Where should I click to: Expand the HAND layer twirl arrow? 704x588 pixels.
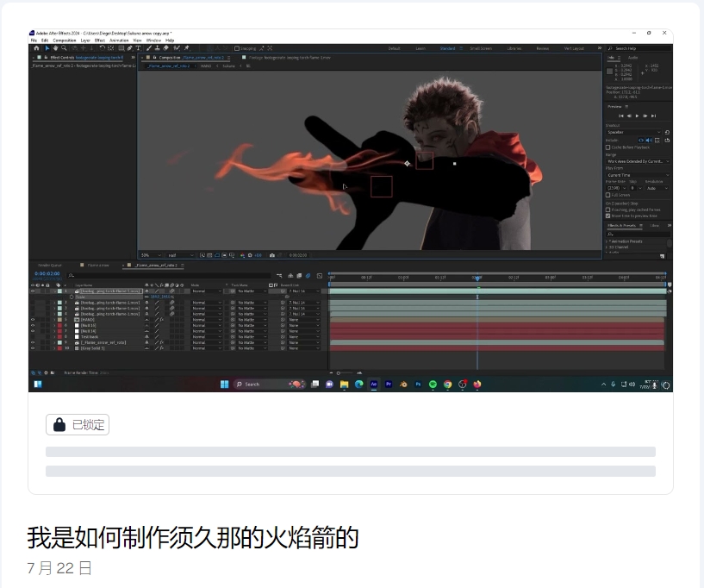pyautogui.click(x=54, y=319)
